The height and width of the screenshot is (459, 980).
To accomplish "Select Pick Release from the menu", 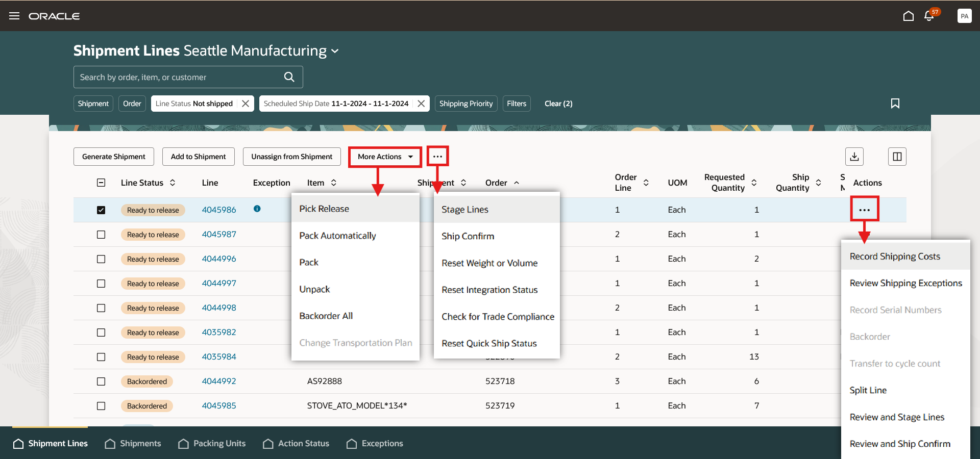I will coord(324,209).
